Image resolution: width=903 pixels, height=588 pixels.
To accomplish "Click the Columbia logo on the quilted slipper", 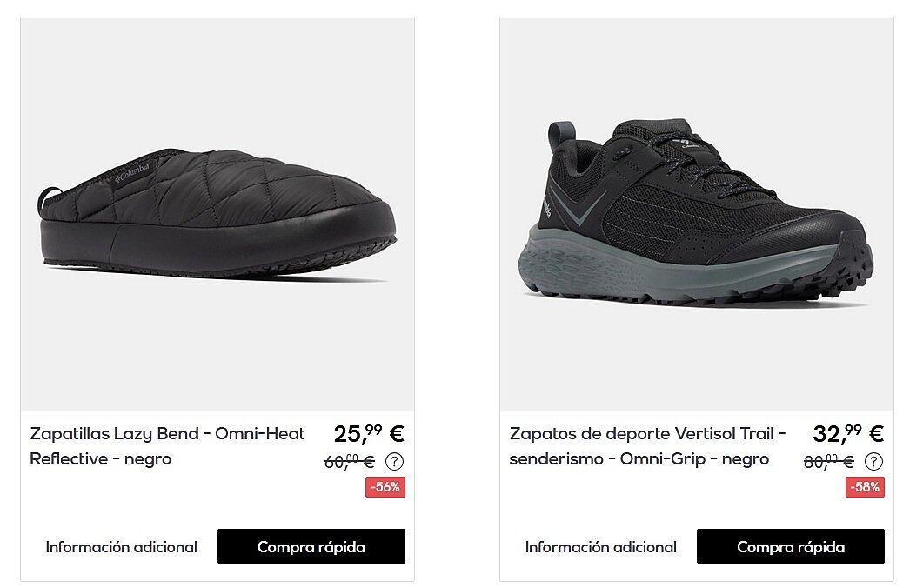I will [132, 172].
